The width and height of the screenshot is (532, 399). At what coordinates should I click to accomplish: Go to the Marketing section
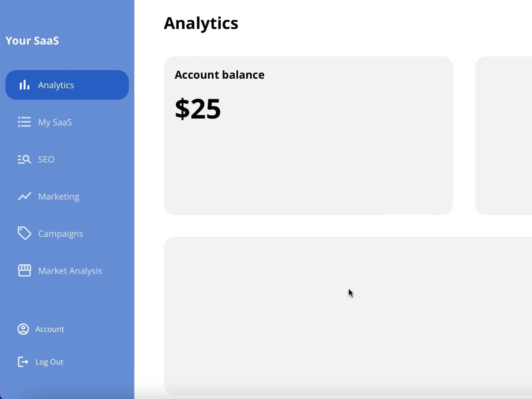(x=59, y=196)
